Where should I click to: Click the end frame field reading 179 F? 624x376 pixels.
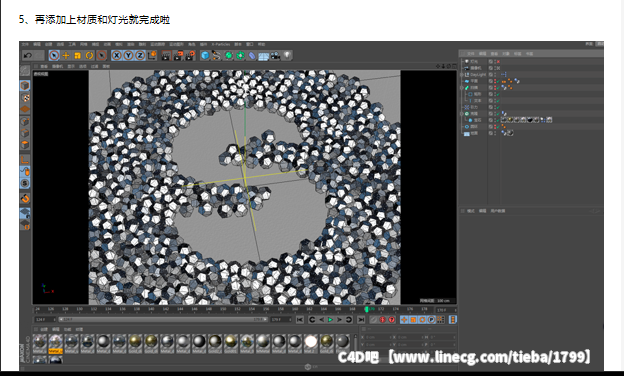[281, 320]
